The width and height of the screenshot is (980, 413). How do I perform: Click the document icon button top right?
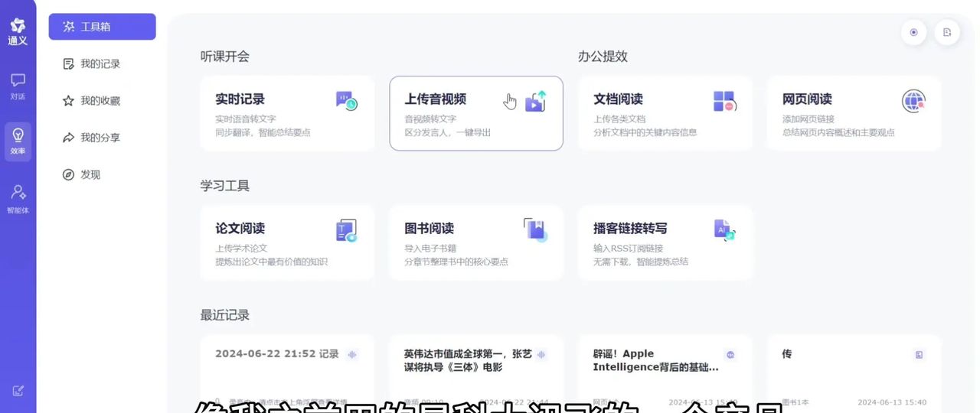click(x=947, y=32)
